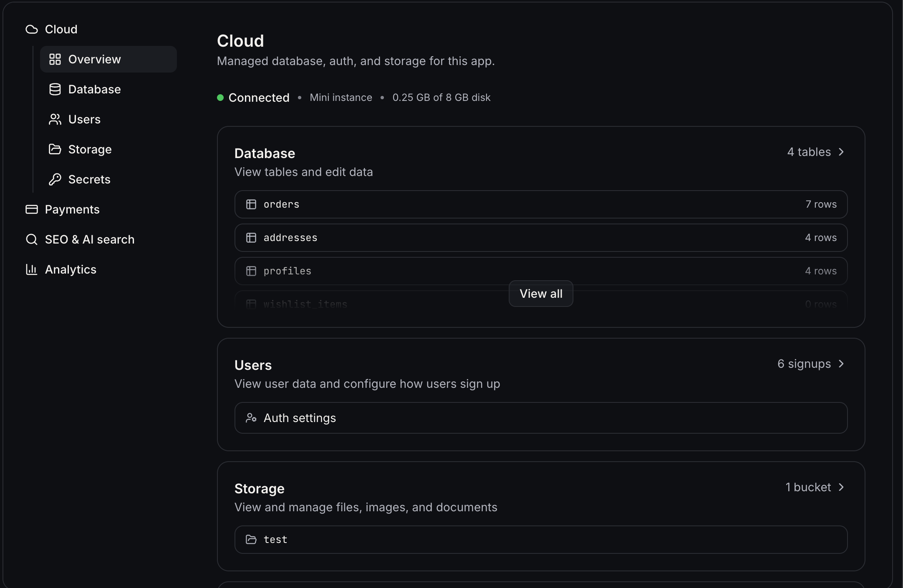
Task: Click the user-gear icon beside Auth settings
Action: (251, 418)
